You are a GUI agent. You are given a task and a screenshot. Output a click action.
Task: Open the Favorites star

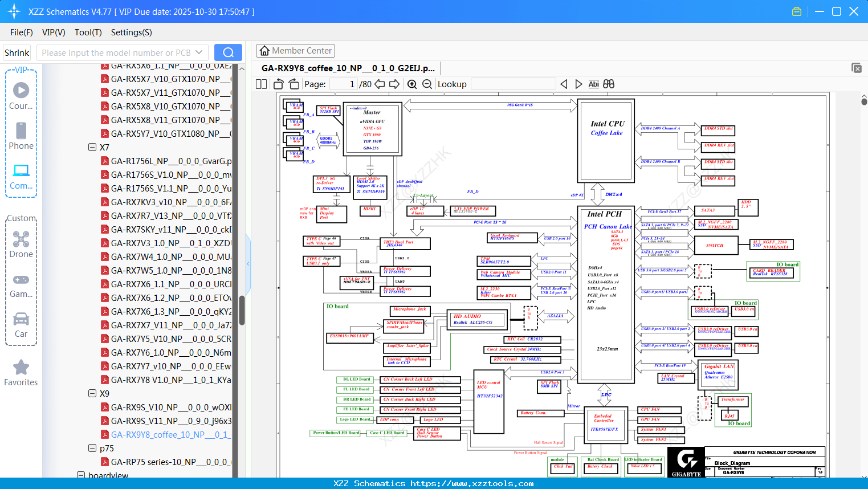21,373
